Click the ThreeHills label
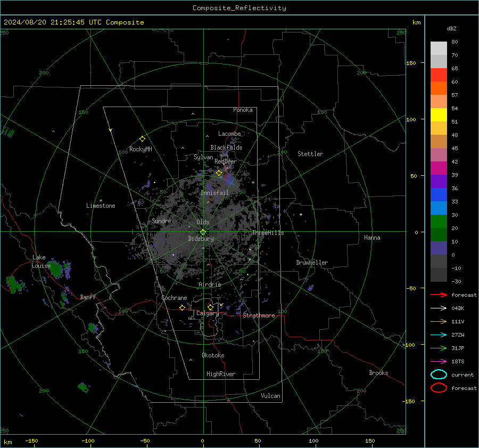The height and width of the screenshot is (448, 479). [x=268, y=233]
